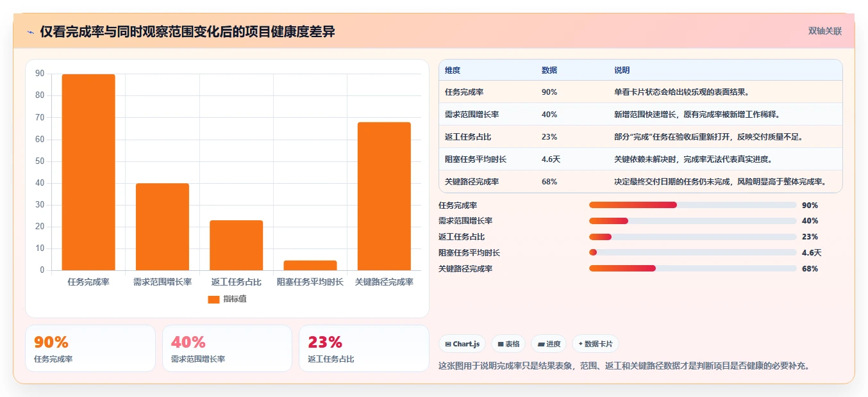Click the 任务完成率 progress bar showing 90%

coord(692,205)
